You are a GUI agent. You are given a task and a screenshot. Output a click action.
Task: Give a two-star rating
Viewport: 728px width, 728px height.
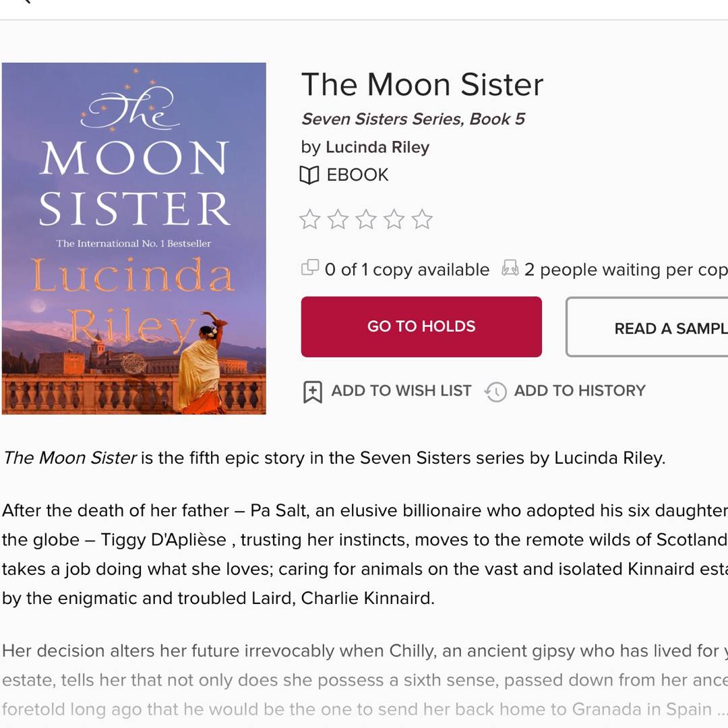[338, 220]
